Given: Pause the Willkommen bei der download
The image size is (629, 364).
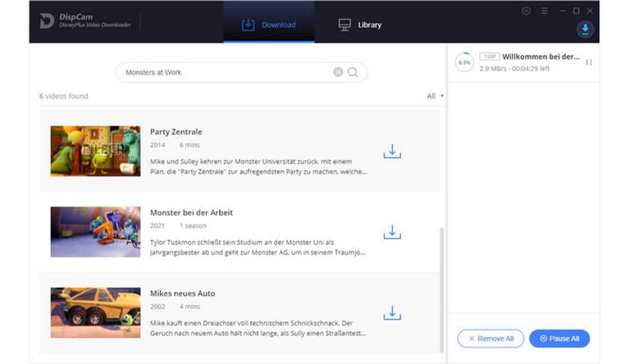Looking at the screenshot, I should click(x=588, y=62).
